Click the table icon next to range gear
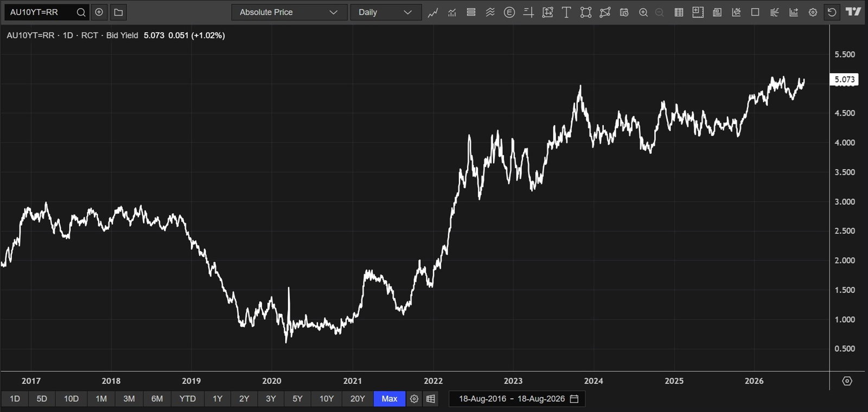The width and height of the screenshot is (868, 412). pos(431,399)
